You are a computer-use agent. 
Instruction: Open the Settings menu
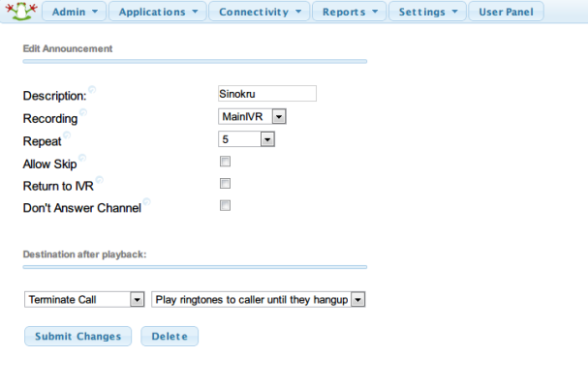(427, 12)
